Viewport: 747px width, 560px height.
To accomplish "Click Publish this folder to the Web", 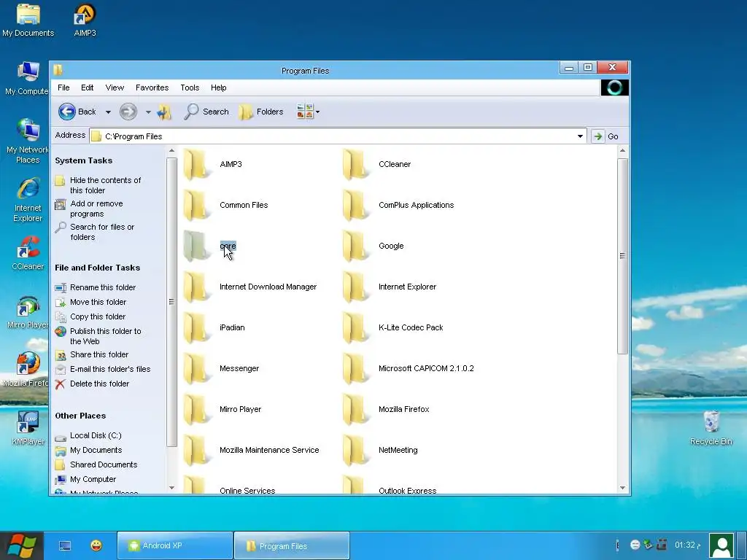I will pos(105,336).
